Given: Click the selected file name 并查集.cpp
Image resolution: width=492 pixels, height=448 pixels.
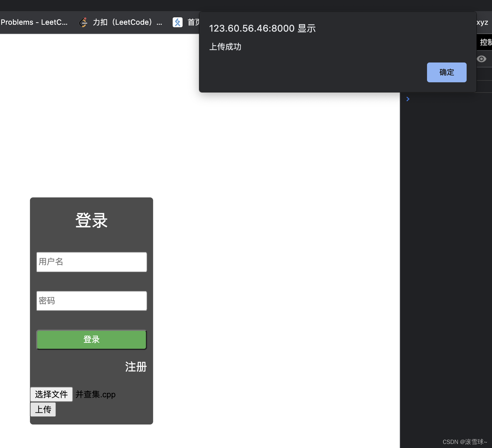Looking at the screenshot, I should [x=96, y=394].
